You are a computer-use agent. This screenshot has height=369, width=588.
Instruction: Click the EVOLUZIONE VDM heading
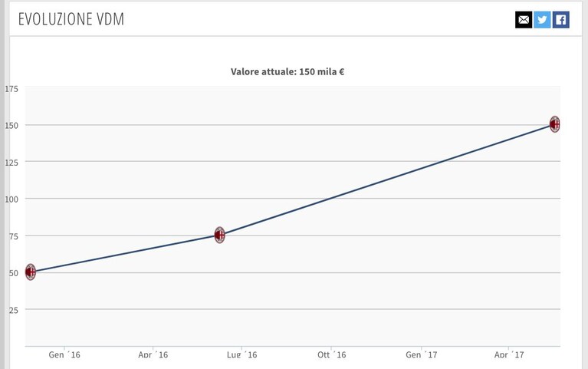click(71, 19)
